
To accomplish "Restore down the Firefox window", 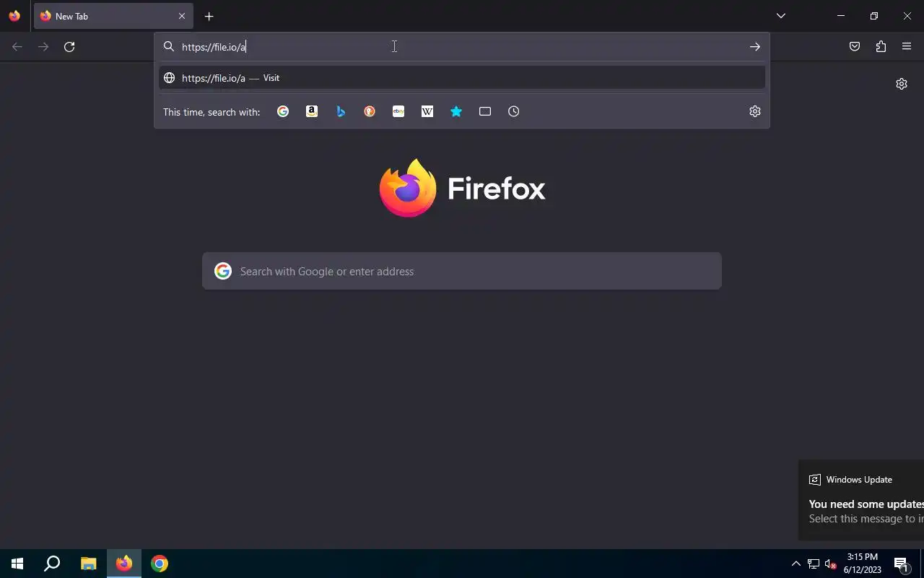I will pyautogui.click(x=874, y=16).
